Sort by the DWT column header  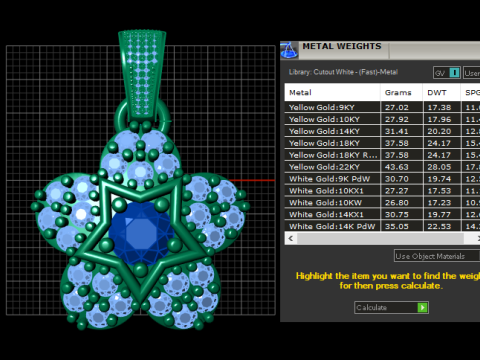(x=442, y=92)
